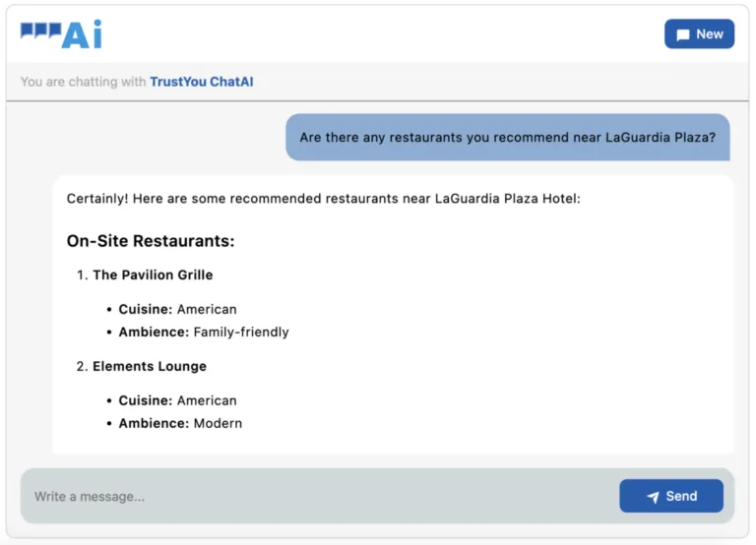Click the paper plane icon in Send button
The image size is (756, 545).
[653, 497]
